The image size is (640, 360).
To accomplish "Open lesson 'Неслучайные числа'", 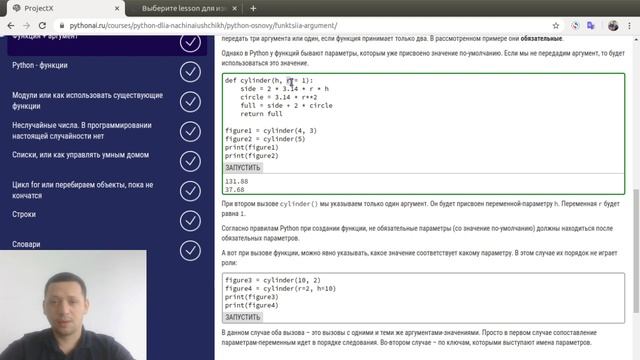I will (82, 131).
